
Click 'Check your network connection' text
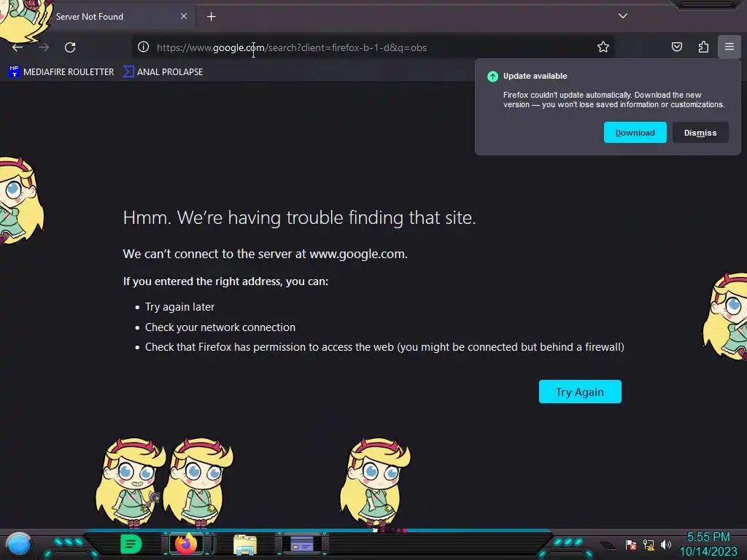[220, 327]
